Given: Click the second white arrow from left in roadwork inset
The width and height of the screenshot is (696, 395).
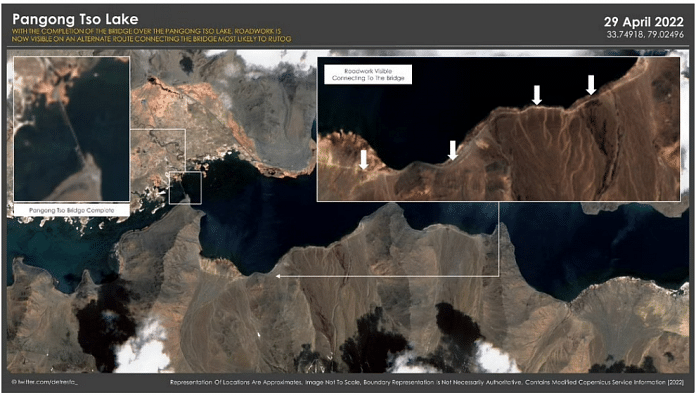Looking at the screenshot, I should tap(452, 150).
